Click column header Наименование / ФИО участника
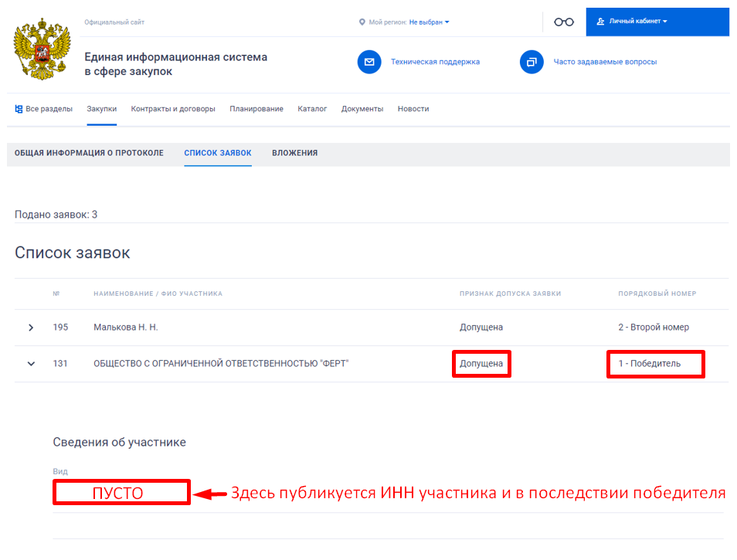Screen dimensions: 737x560 (x=158, y=294)
